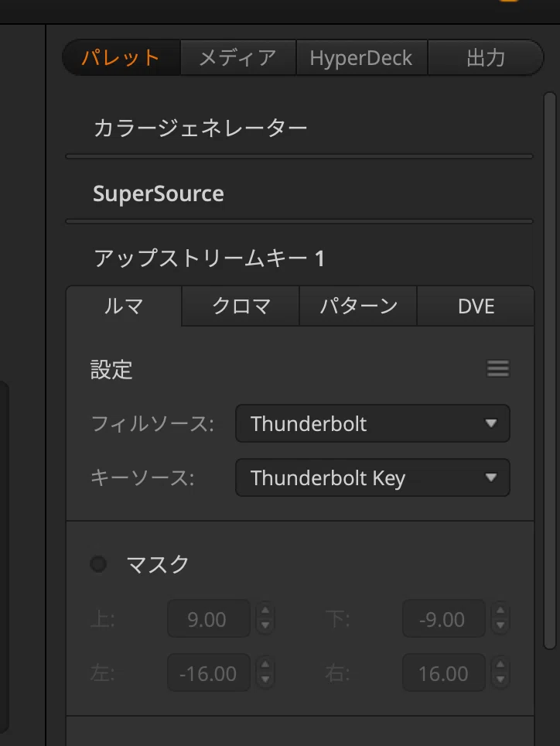The image size is (560, 746).
Task: Click the 上 mask field showing 9.00
Action: [x=209, y=619]
